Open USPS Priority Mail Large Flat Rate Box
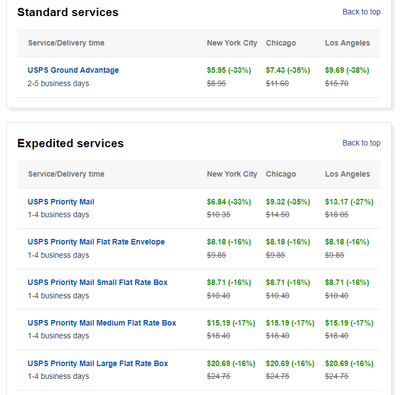Image resolution: width=400 pixels, height=395 pixels. [x=98, y=363]
